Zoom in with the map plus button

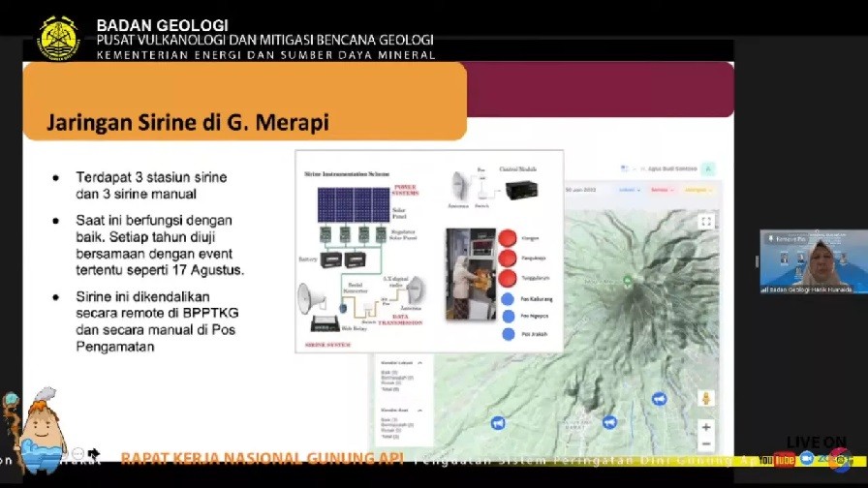click(x=706, y=427)
